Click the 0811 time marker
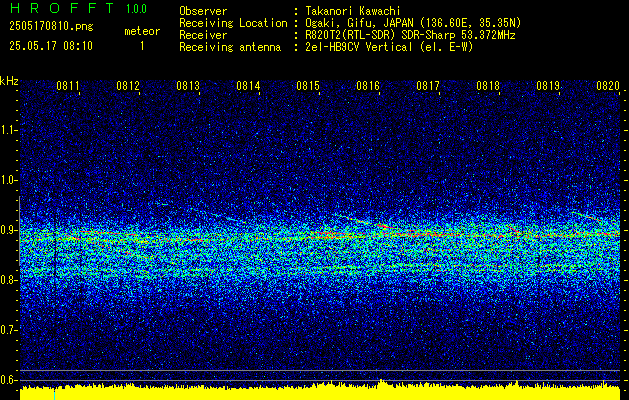The image size is (629, 400). tap(68, 86)
